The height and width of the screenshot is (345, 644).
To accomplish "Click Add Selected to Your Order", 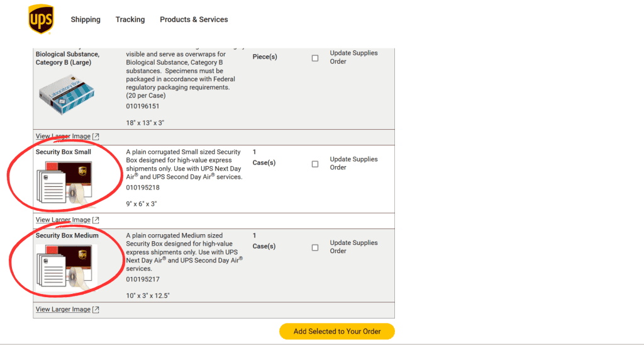I will [337, 331].
